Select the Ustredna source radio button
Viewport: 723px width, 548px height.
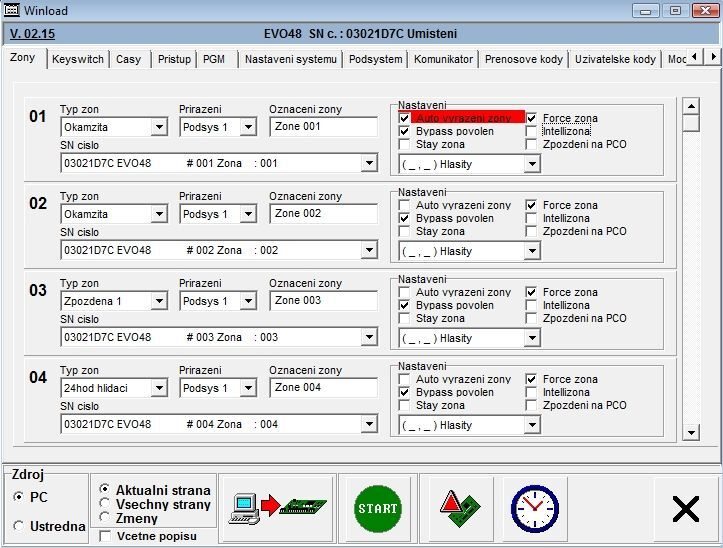coord(19,526)
